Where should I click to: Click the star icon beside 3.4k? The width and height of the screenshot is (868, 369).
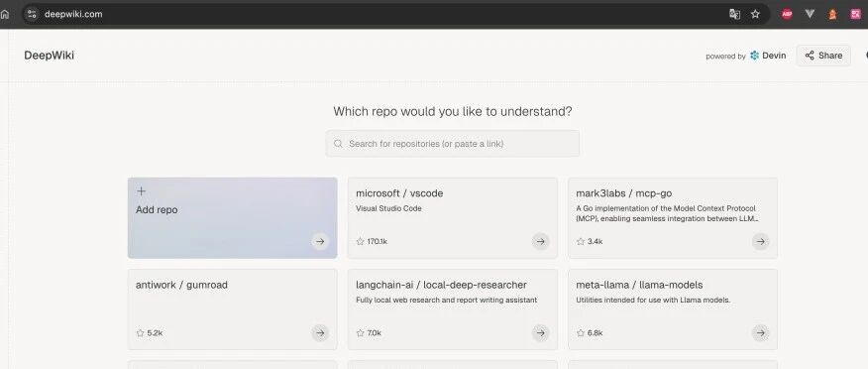click(x=580, y=242)
